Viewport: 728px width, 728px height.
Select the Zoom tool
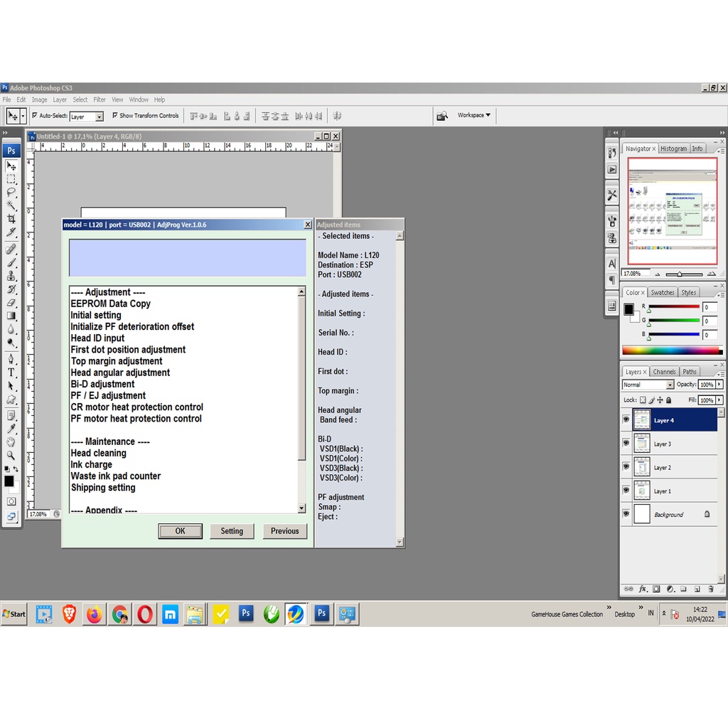coord(11,455)
